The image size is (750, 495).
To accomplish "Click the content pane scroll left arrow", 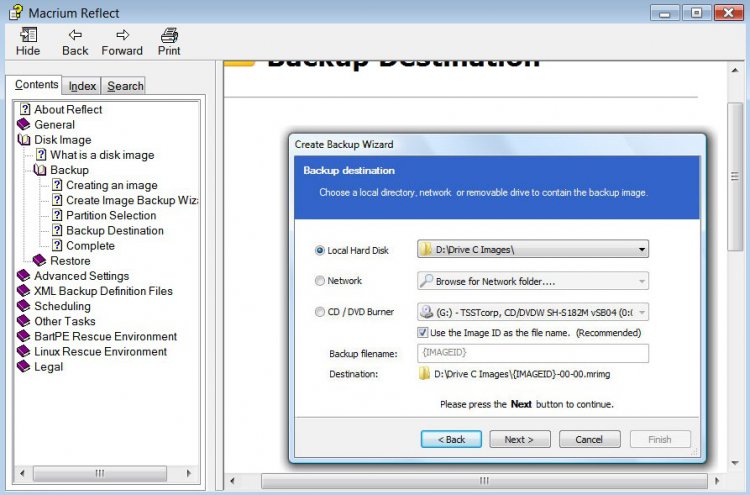I will (232, 480).
